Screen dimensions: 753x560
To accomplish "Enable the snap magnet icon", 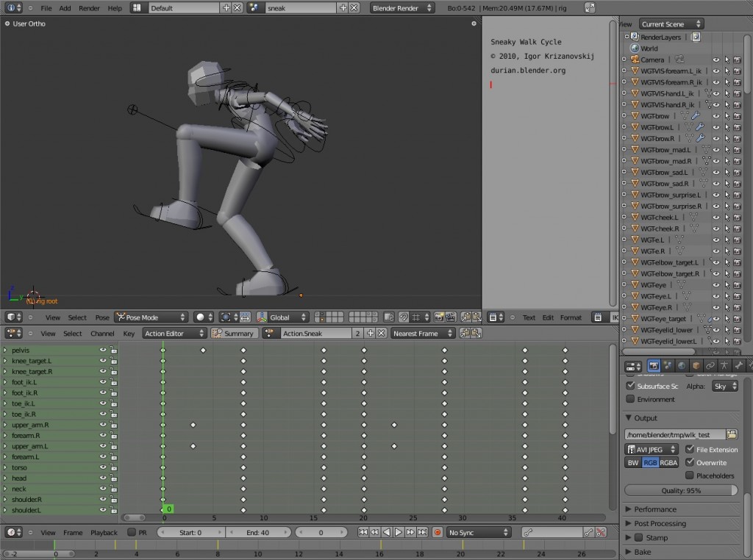I will 404,317.
